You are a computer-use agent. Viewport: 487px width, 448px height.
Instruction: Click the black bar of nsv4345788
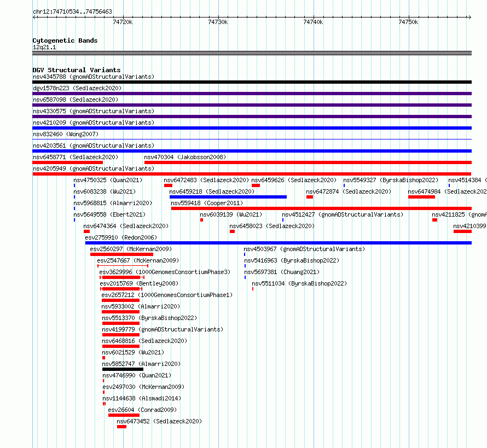[252, 82]
